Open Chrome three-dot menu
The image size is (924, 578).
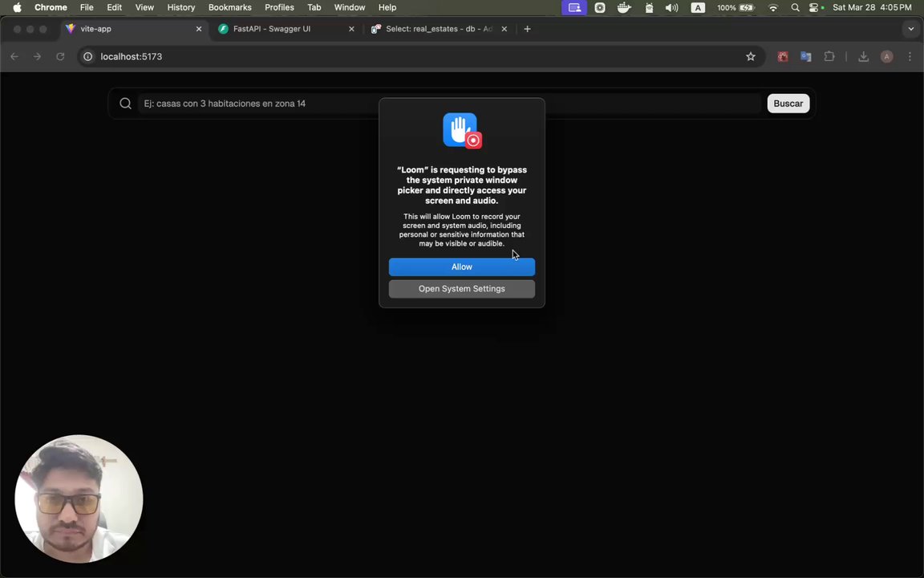(x=910, y=57)
